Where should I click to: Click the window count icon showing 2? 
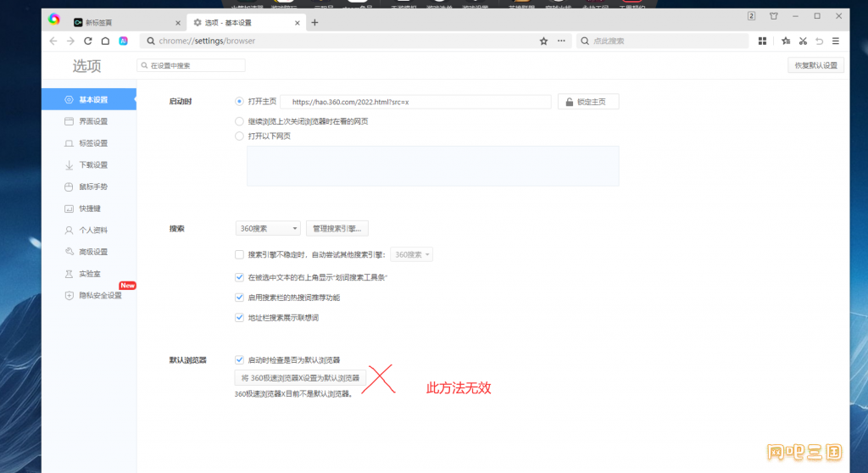point(751,16)
